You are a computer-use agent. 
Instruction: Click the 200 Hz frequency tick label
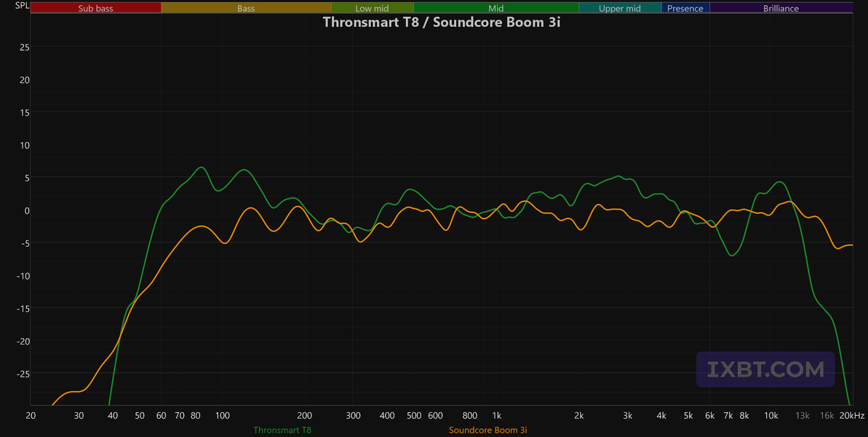click(x=304, y=415)
